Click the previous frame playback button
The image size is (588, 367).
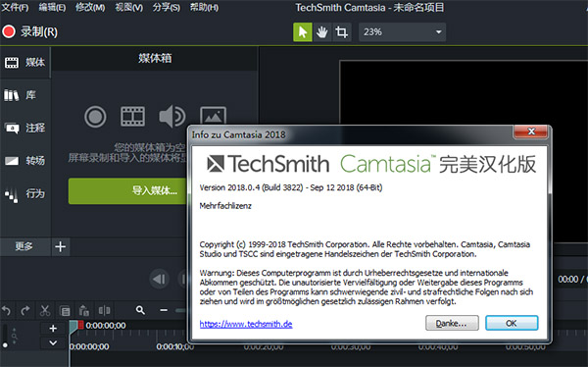[x=159, y=279]
